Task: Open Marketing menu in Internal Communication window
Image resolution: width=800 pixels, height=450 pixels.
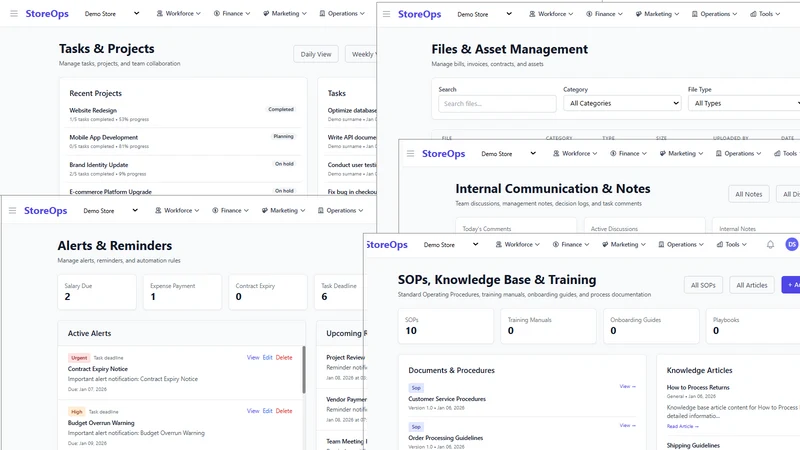Action: coord(682,154)
